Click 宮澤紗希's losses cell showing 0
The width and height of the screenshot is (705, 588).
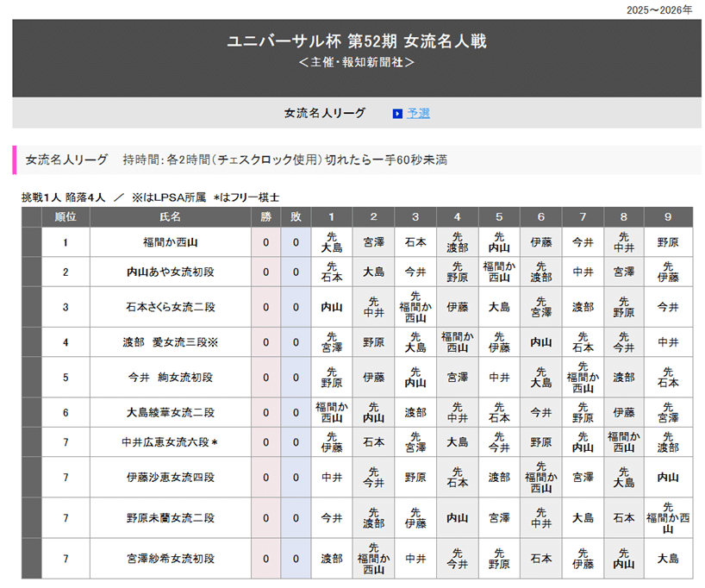(x=296, y=559)
